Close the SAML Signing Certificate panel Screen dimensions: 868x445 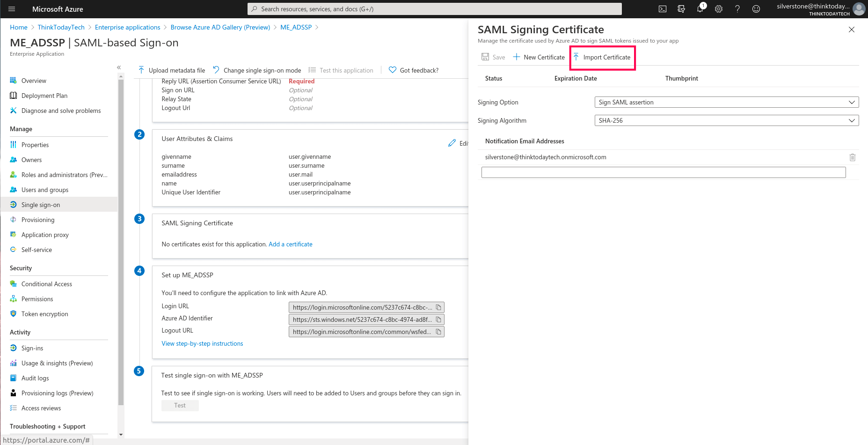coord(852,30)
